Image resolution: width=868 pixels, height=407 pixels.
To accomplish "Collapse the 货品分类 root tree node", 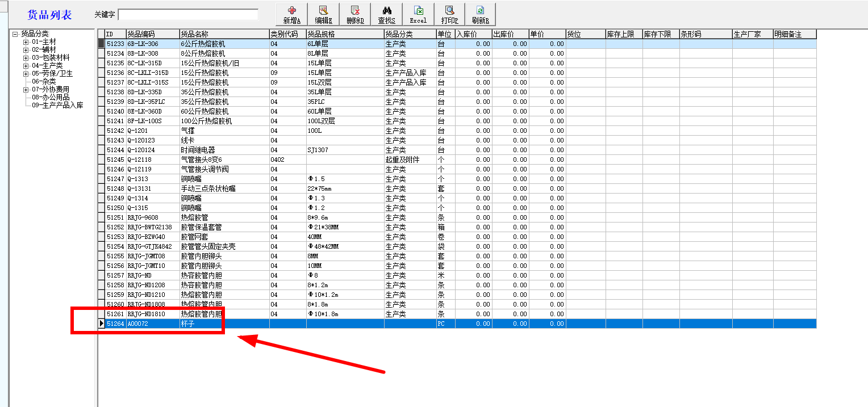I will (15, 33).
